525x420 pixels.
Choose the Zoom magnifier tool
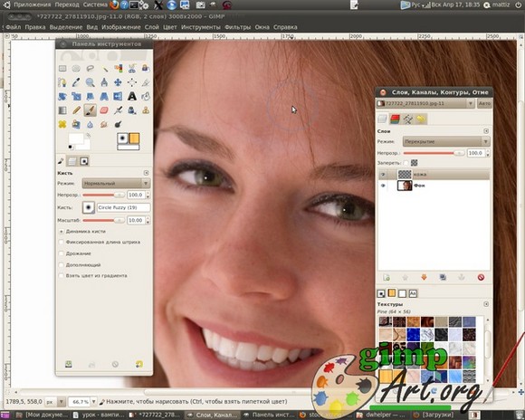click(x=91, y=82)
